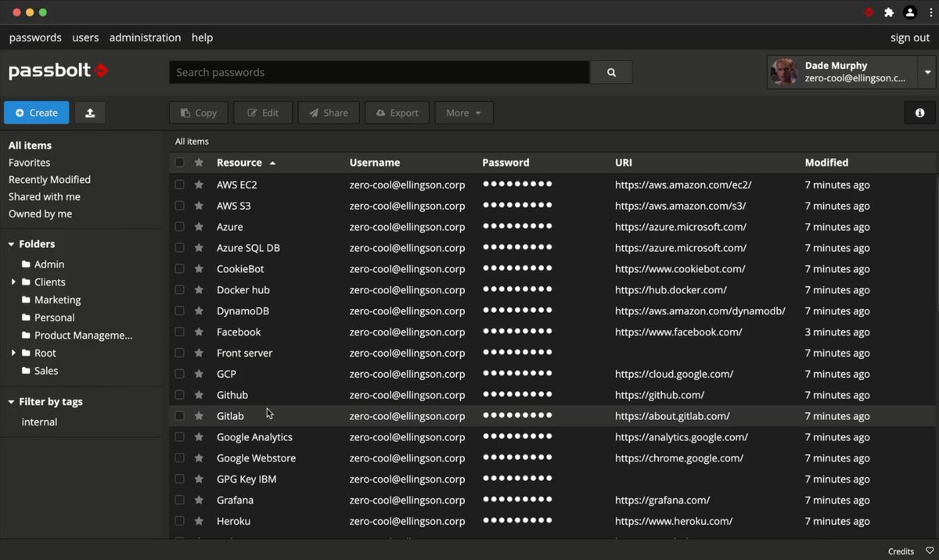Select the Github row checkbox
Screen dimensions: 939x560
[x=179, y=396]
